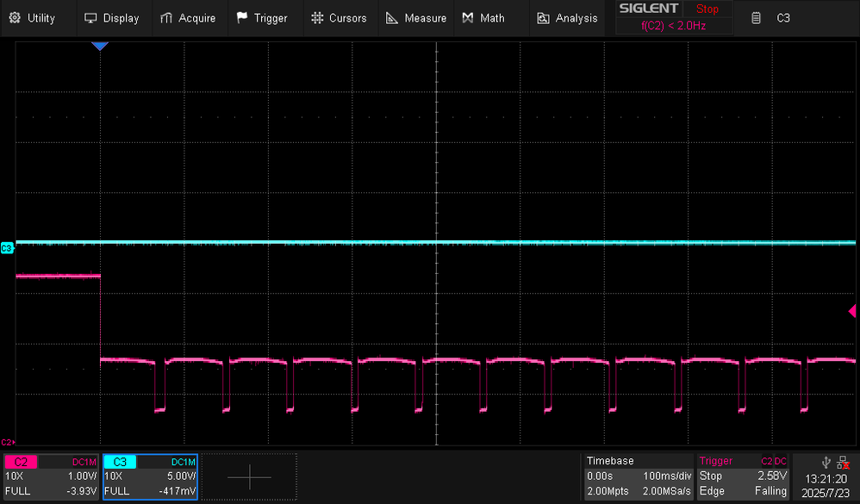Open the C3 channel descriptor box
Screen dimensions: 860x504
pyautogui.click(x=150, y=476)
